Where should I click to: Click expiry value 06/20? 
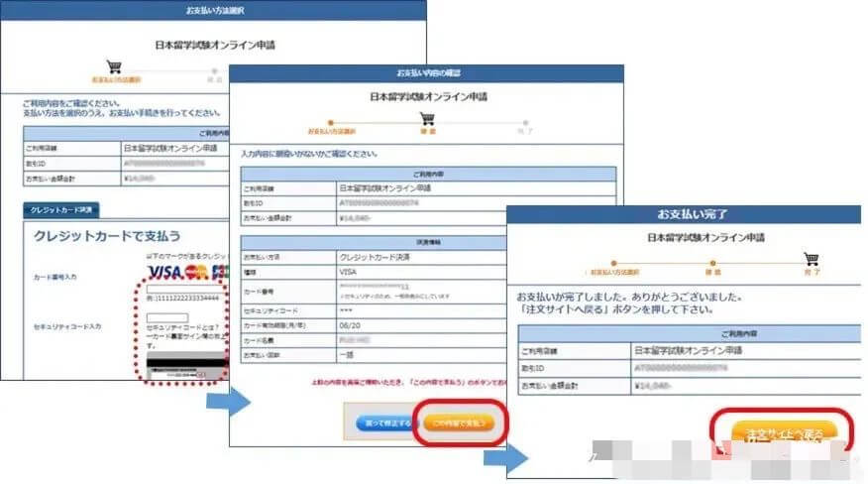pyautogui.click(x=350, y=325)
